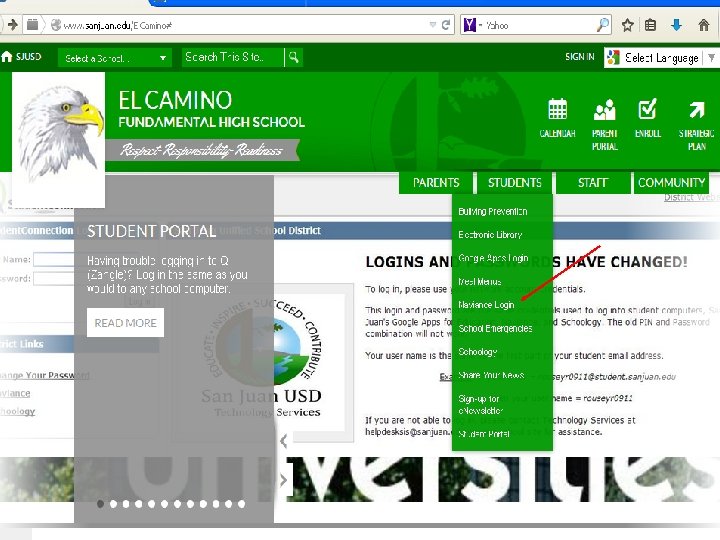Select Sign-up for eNewsletter menu item

click(x=480, y=405)
